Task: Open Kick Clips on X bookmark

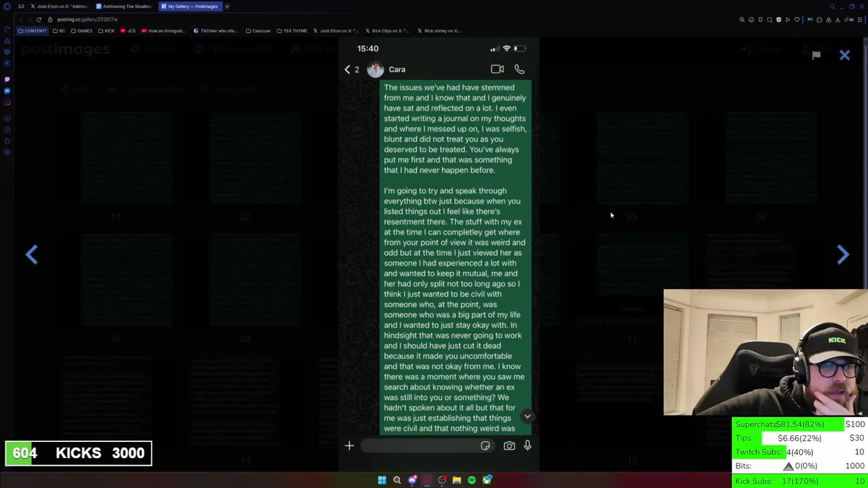Action: pos(388,30)
